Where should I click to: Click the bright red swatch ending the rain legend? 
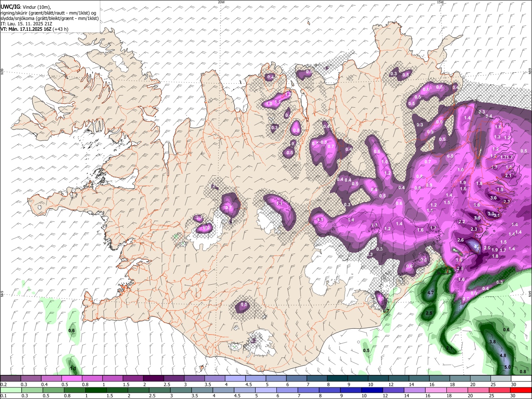tap(521, 390)
